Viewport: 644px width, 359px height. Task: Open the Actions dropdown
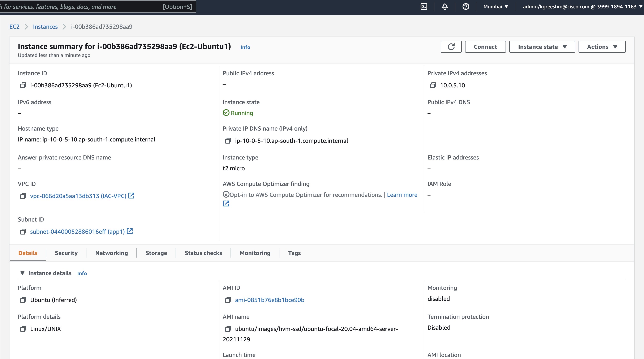coord(602,47)
